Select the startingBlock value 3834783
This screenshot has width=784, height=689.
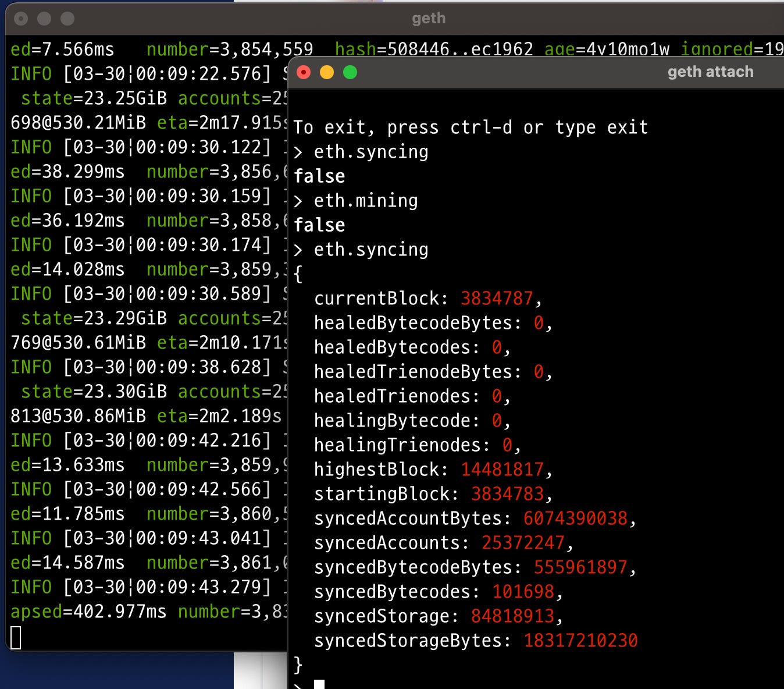click(507, 494)
